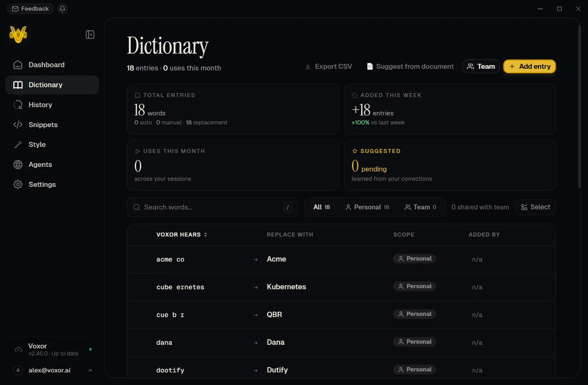This screenshot has width=588, height=385.
Task: Click the 'Kubernetes' replacement text
Action: click(x=286, y=287)
